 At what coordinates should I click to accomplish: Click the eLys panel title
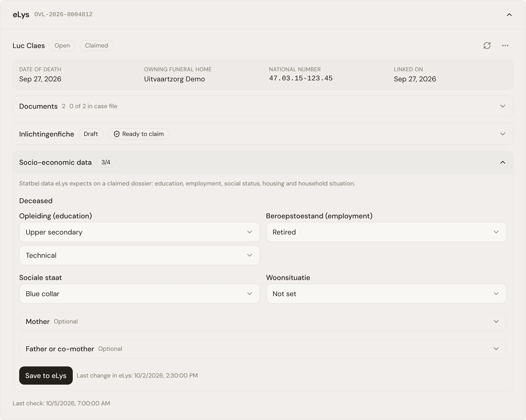click(21, 15)
